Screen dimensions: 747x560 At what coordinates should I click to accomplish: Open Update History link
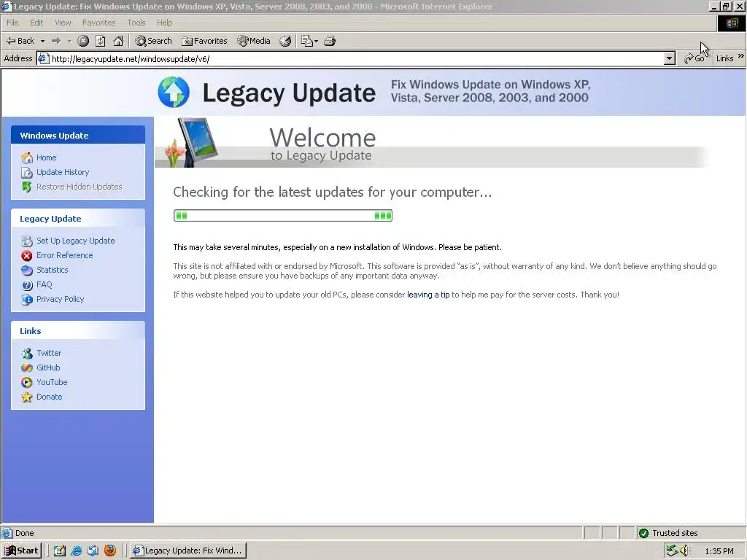(x=63, y=172)
